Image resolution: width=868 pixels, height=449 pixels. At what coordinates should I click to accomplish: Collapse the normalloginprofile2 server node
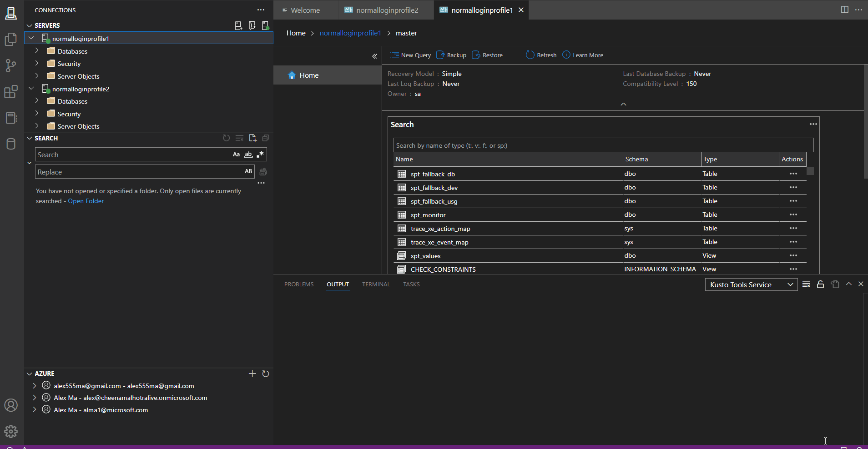[31, 88]
